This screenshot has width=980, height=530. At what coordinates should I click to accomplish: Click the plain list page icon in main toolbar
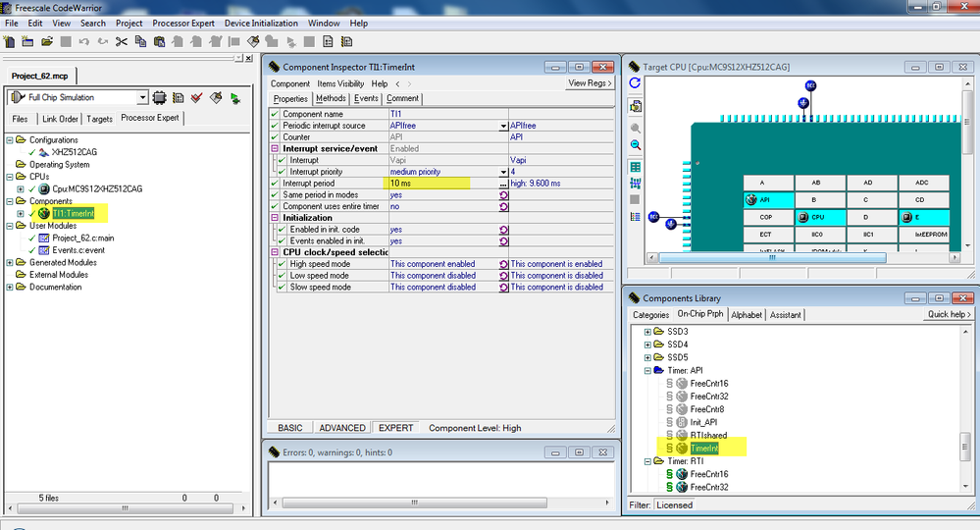[x=328, y=42]
